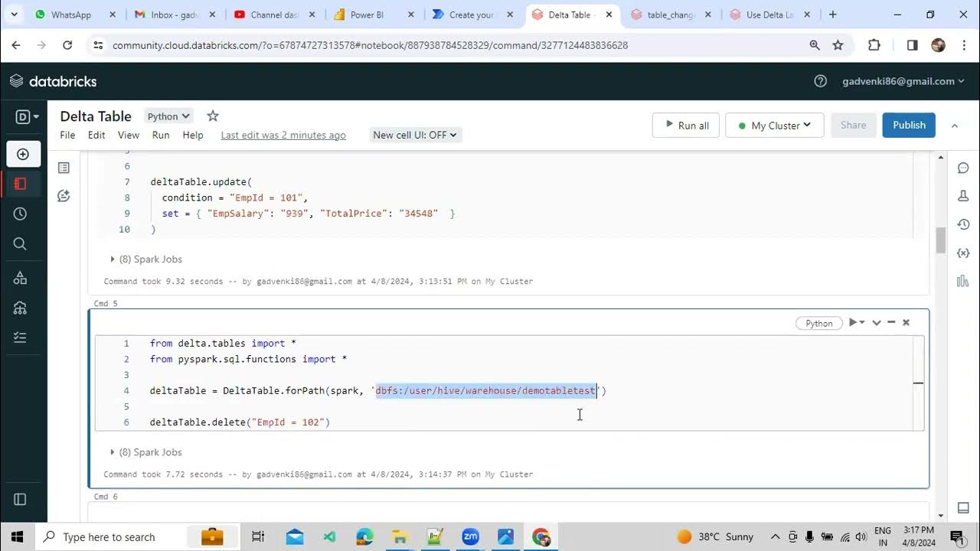Image resolution: width=980 pixels, height=551 pixels.
Task: Minimize cell Cmd 5 with dash icon
Action: tap(891, 323)
